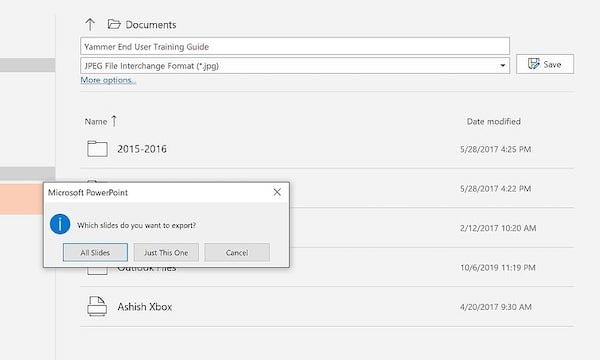Open the Documents folder location
Viewport: 600px width, 360px height.
coord(142,25)
